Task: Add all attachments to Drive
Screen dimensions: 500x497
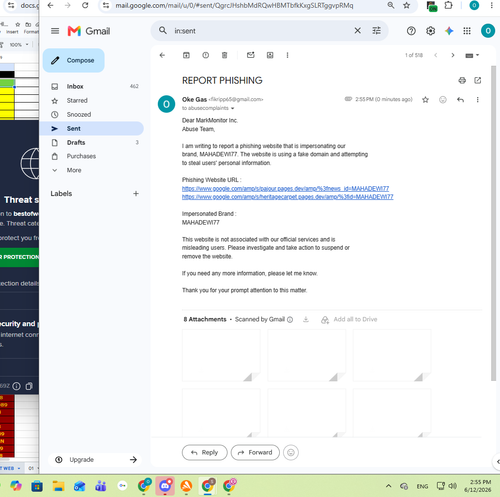Action: pyautogui.click(x=349, y=320)
